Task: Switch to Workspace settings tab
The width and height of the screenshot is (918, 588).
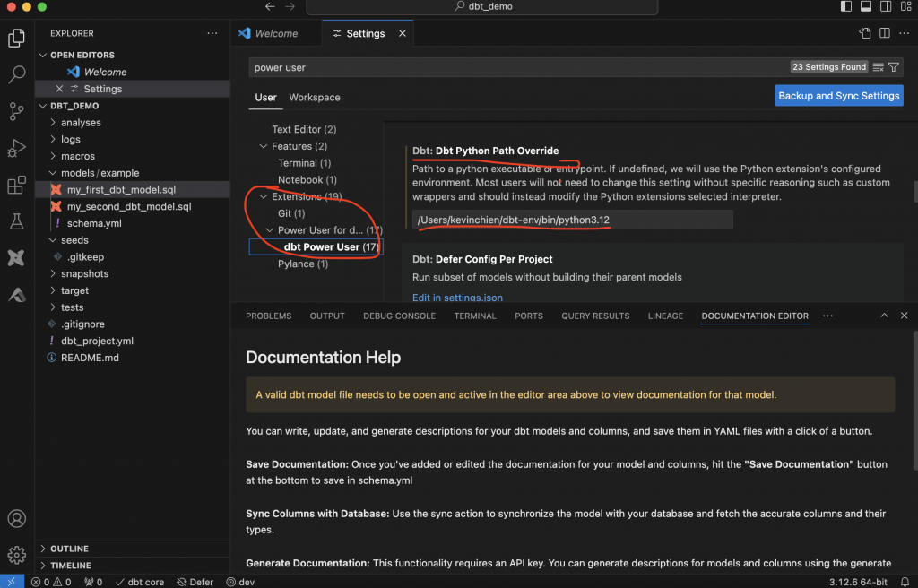Action: [315, 97]
